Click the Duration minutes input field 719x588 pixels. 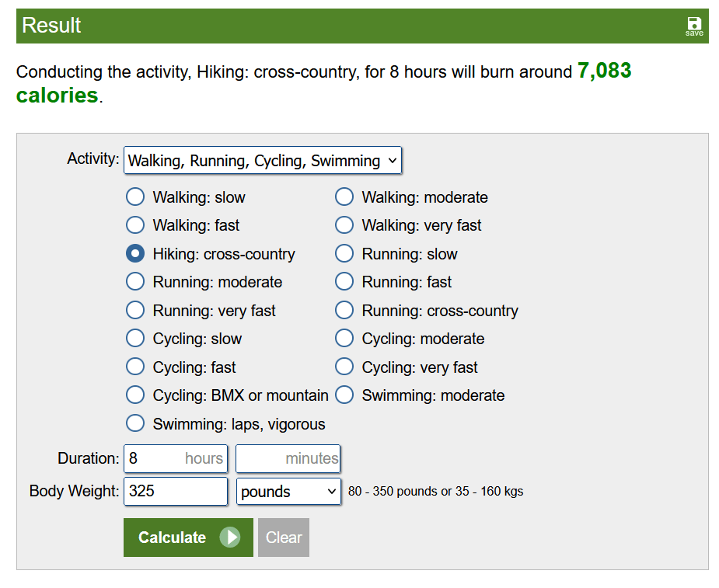click(288, 458)
